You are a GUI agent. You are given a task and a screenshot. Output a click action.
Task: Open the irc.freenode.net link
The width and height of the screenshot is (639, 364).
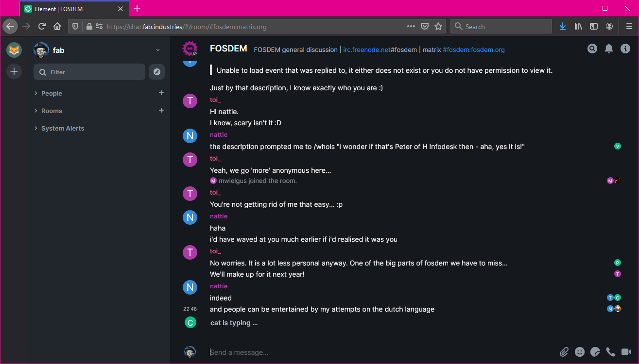(367, 50)
